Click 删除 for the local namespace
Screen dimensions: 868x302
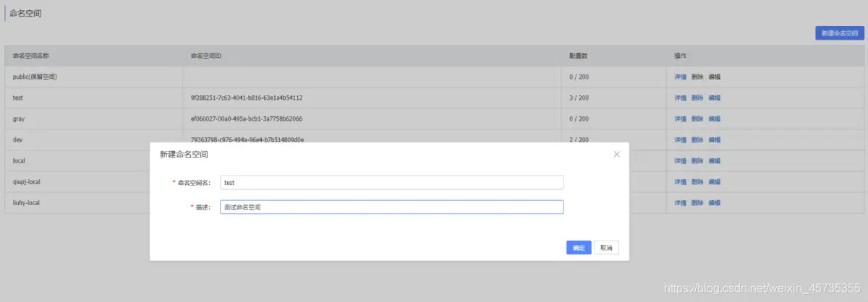pos(697,160)
